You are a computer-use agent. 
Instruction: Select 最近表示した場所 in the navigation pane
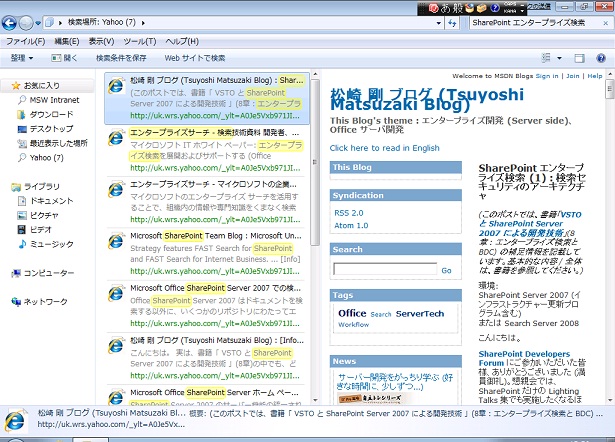pyautogui.click(x=53, y=143)
